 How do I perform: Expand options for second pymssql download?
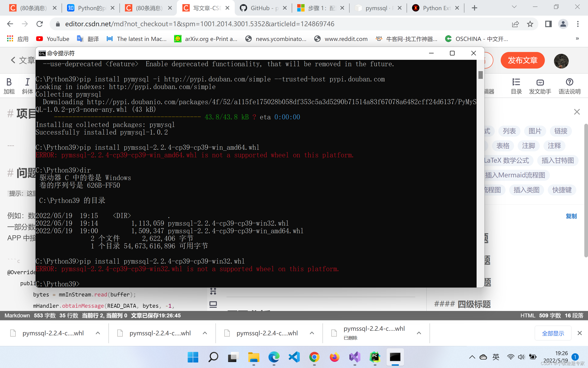[205, 333]
